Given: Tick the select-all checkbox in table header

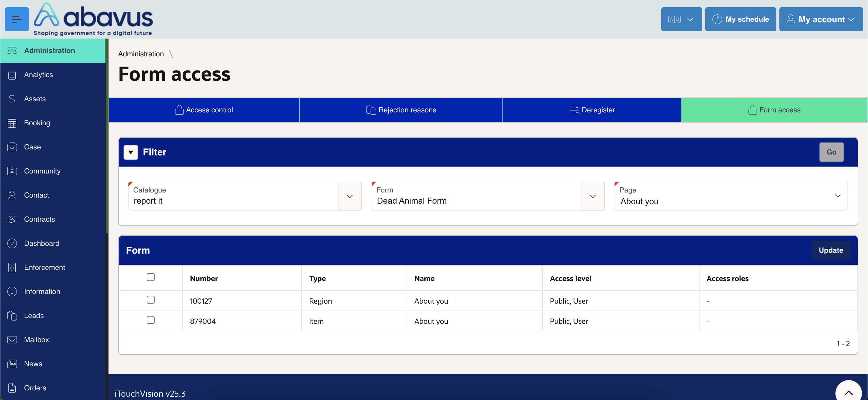Looking at the screenshot, I should point(151,277).
